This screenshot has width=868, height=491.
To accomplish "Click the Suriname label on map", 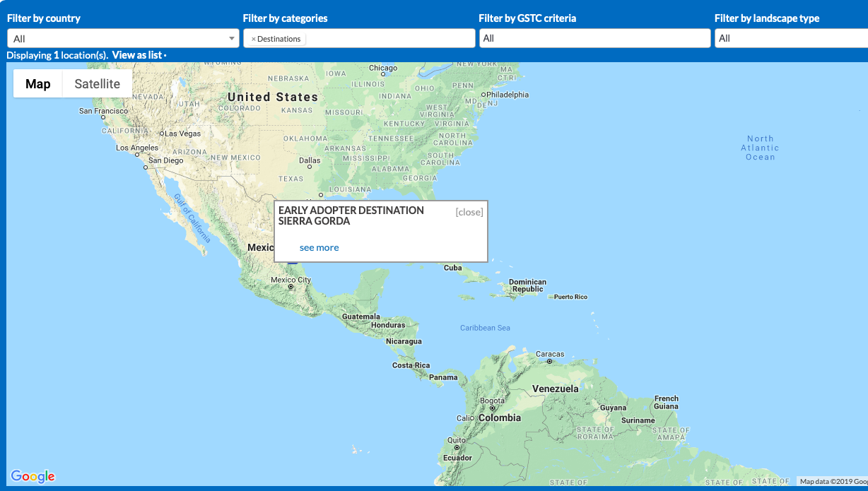I will coord(638,420).
